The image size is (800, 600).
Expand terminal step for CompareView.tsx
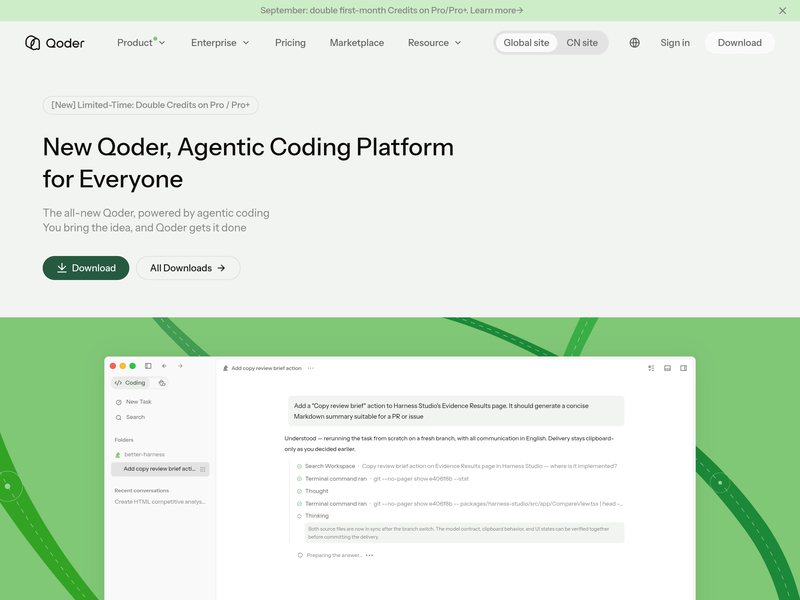point(460,504)
